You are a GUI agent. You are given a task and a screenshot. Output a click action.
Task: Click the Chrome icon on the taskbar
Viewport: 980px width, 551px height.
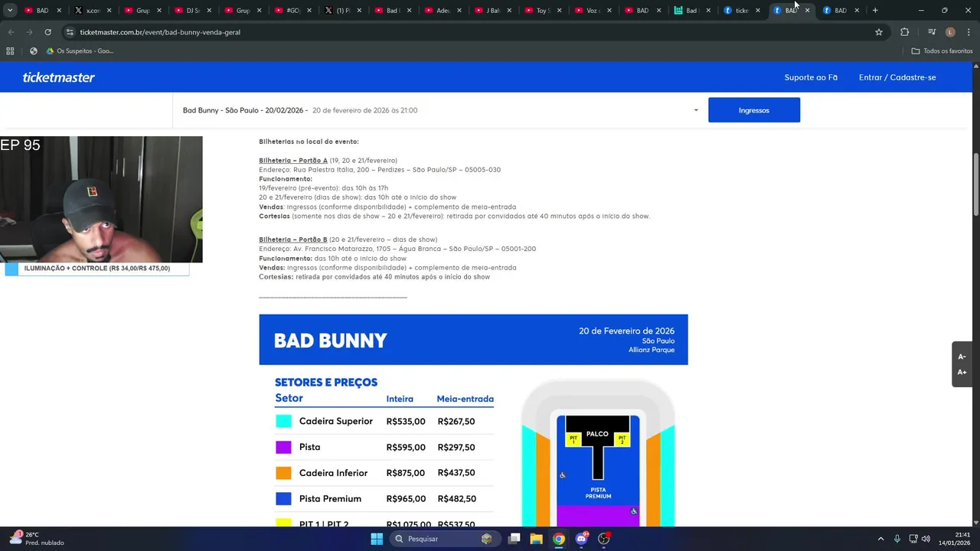click(559, 539)
